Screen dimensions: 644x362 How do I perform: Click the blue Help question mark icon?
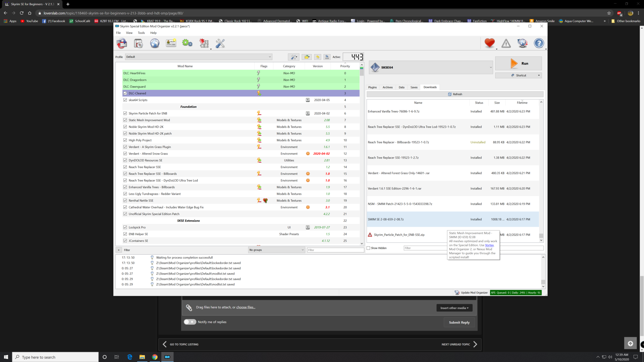pyautogui.click(x=539, y=43)
